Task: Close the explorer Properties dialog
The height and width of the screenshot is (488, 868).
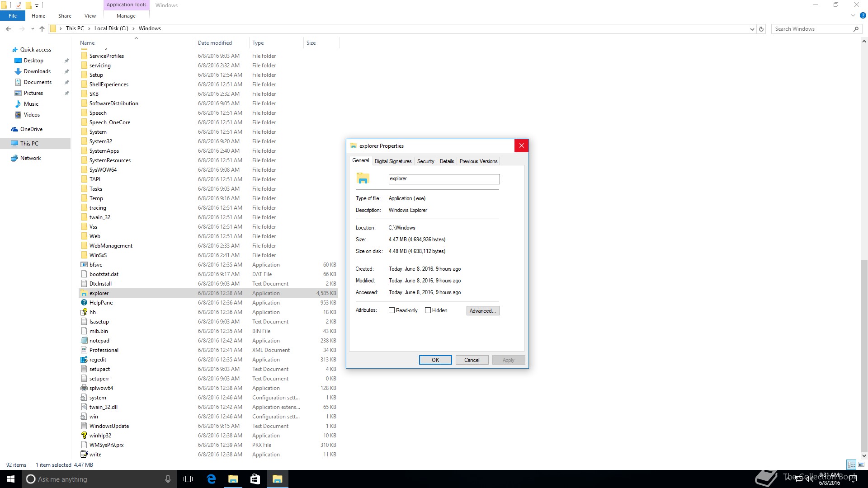Action: (x=521, y=145)
